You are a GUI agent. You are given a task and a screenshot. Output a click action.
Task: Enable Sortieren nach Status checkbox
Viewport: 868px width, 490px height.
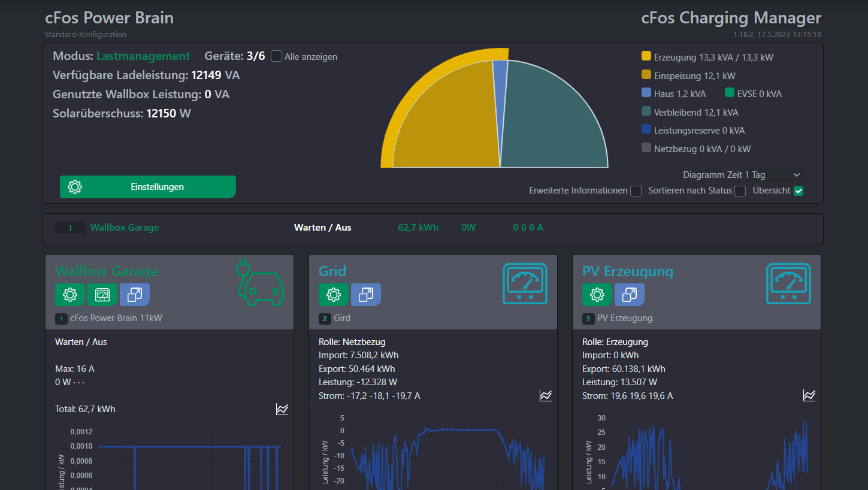click(x=740, y=191)
